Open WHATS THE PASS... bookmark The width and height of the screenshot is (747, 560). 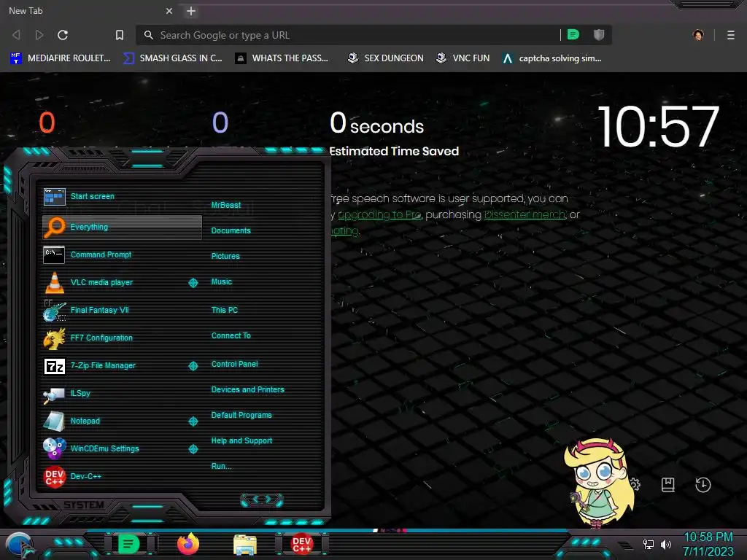pos(282,58)
